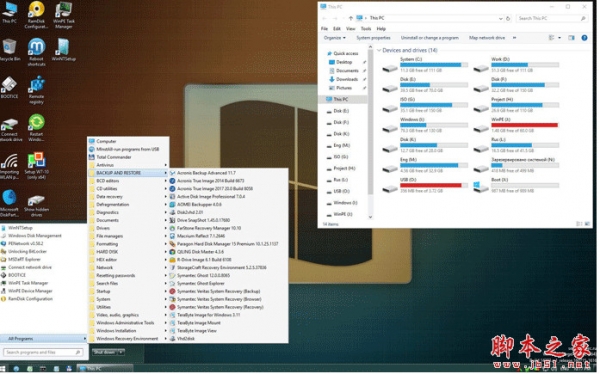Select the WinPE (X:) drive in main pane
This screenshot has height=374, width=600.
(x=516, y=126)
